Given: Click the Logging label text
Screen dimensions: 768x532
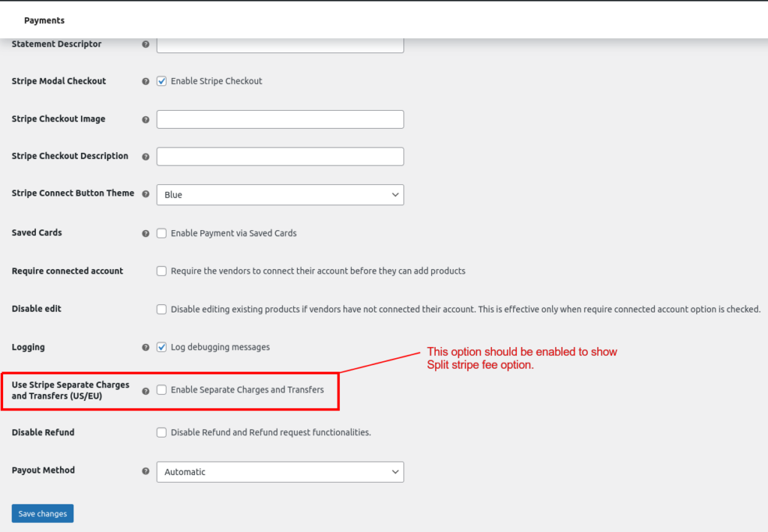Looking at the screenshot, I should (x=28, y=347).
